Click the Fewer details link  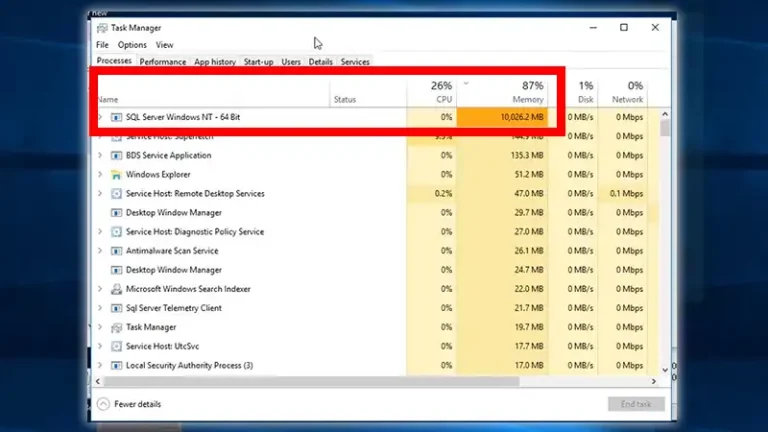click(x=138, y=404)
